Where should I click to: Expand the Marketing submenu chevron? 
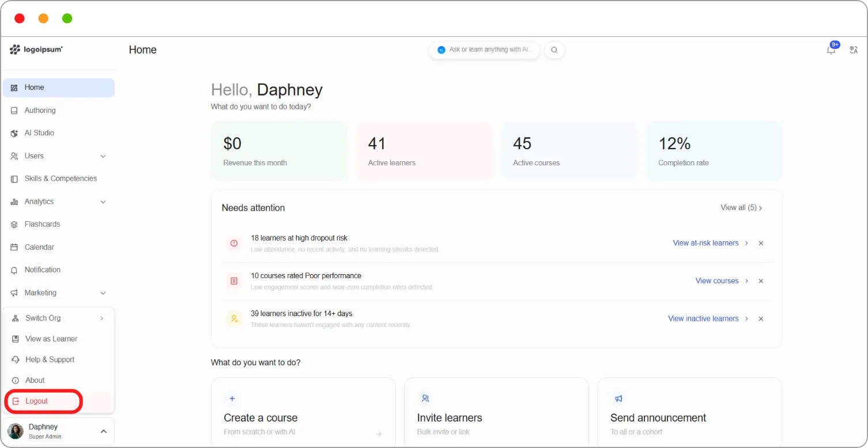click(x=103, y=293)
